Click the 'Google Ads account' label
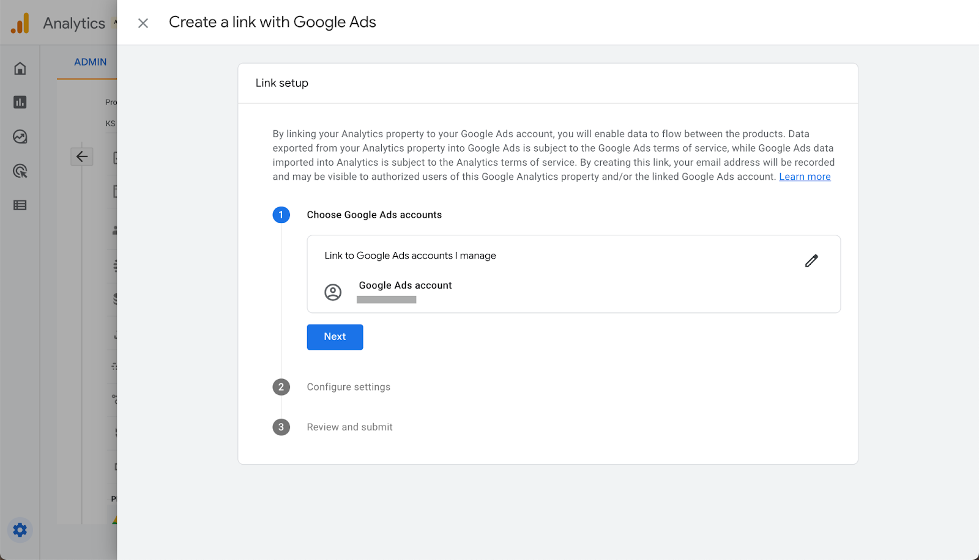The height and width of the screenshot is (560, 979). click(405, 286)
